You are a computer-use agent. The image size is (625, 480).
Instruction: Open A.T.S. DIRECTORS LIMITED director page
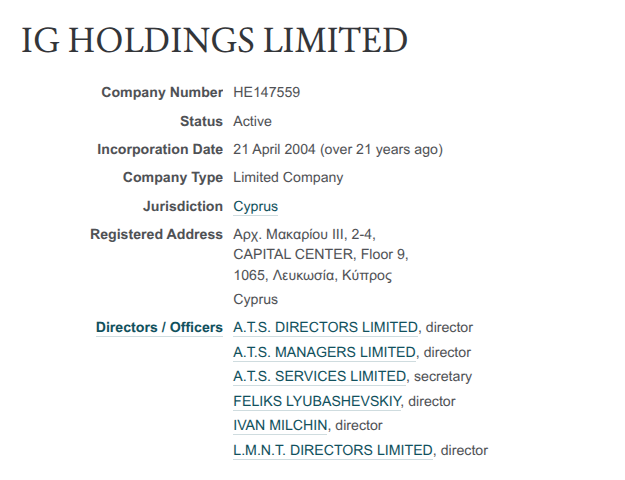coord(325,328)
